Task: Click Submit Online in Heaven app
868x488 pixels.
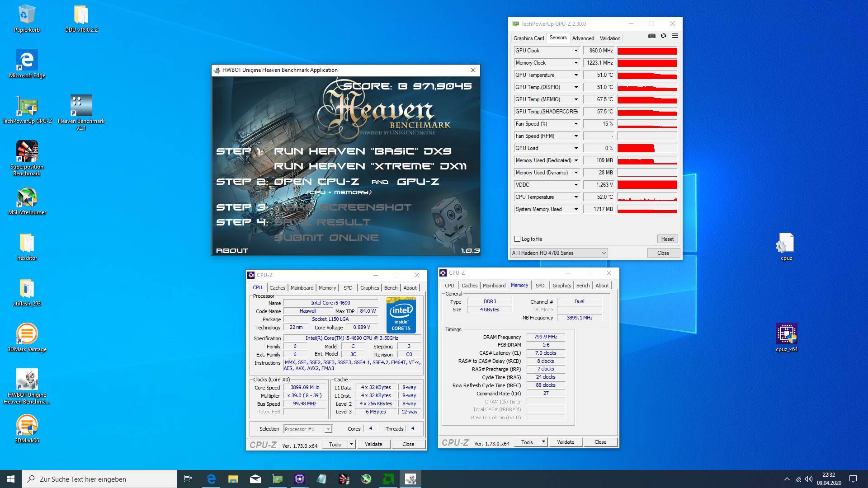Action: click(x=326, y=238)
